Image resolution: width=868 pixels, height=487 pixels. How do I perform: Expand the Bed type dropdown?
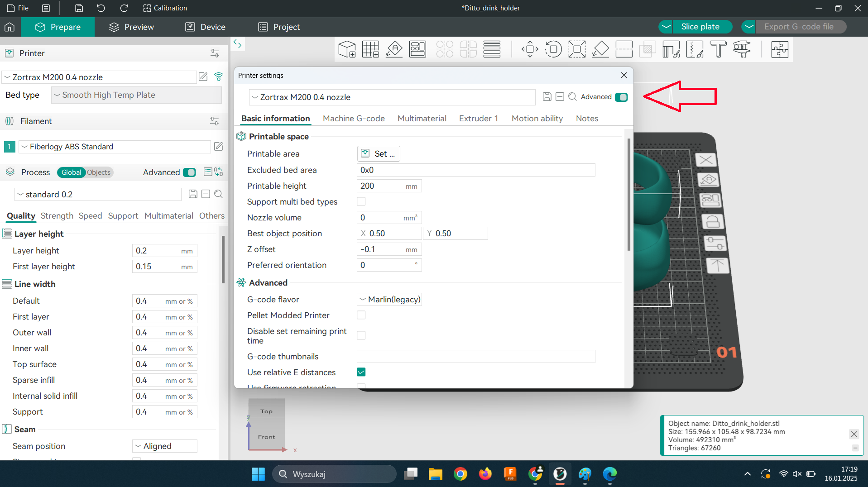coord(136,95)
